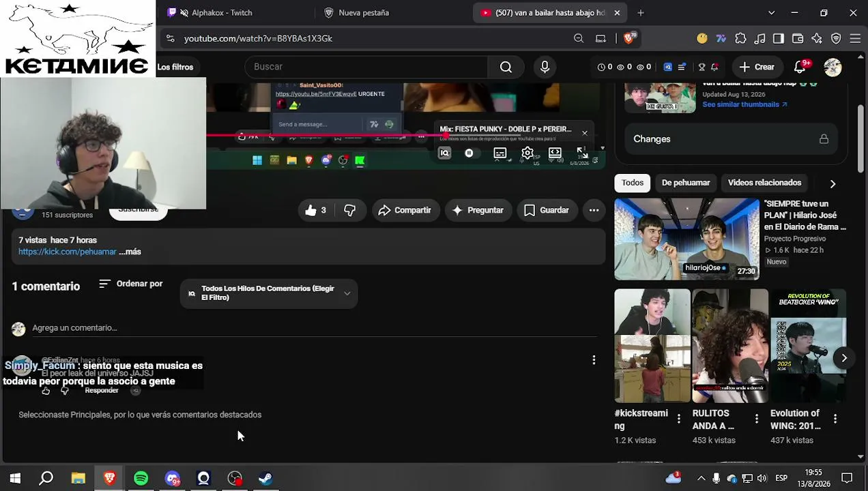Open the browser tab search chevron
Viewport: 868px width, 491px height.
tap(771, 12)
